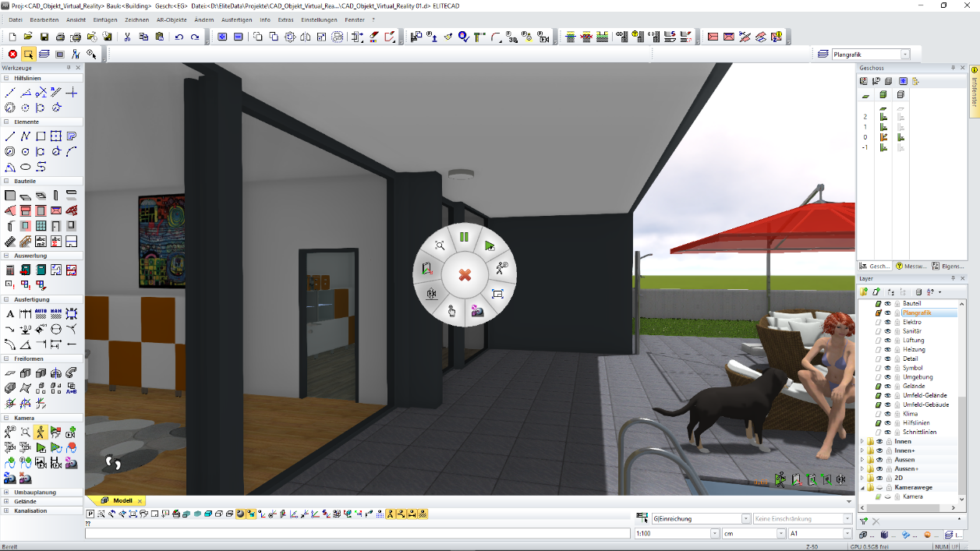Viewport: 980px width, 551px height.
Task: Open the Zeichnen menu
Action: 136,19
